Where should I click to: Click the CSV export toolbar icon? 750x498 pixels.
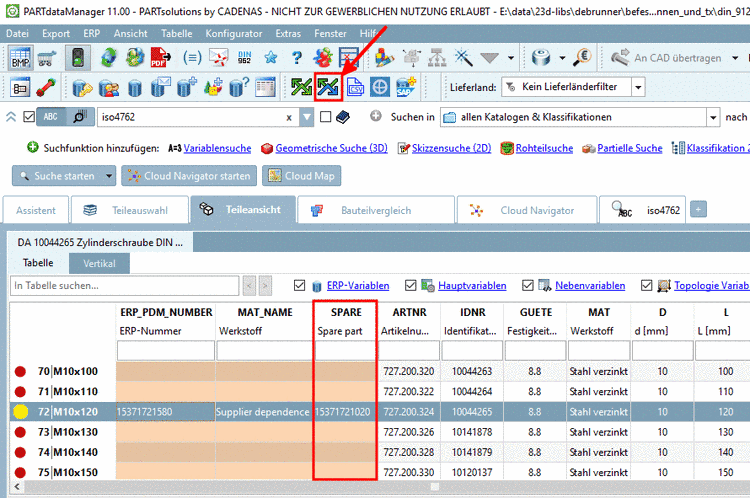[x=354, y=87]
